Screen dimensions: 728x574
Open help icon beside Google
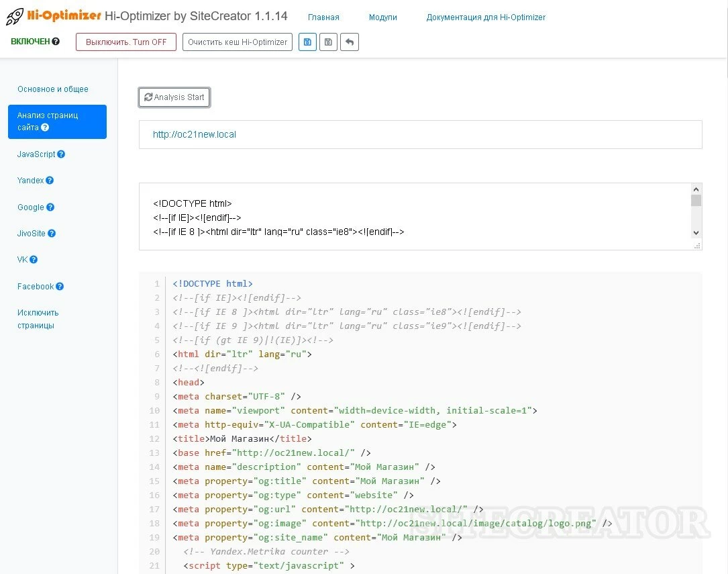50,207
